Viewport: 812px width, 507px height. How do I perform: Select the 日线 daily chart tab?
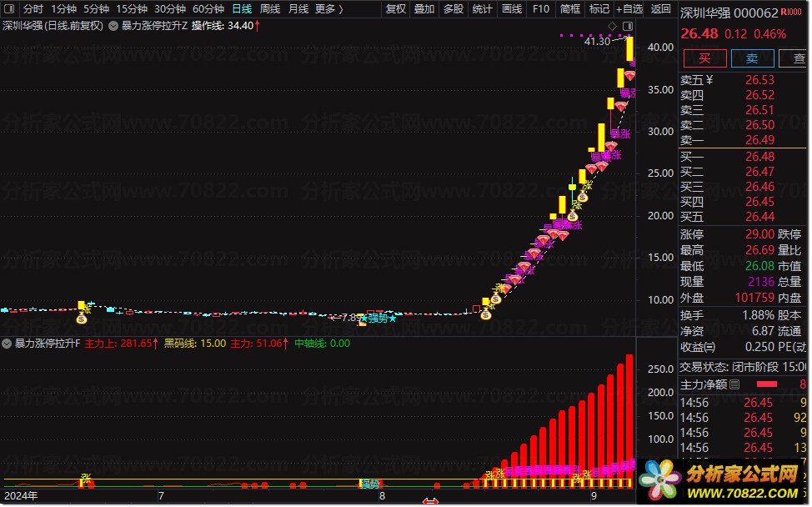(x=242, y=9)
